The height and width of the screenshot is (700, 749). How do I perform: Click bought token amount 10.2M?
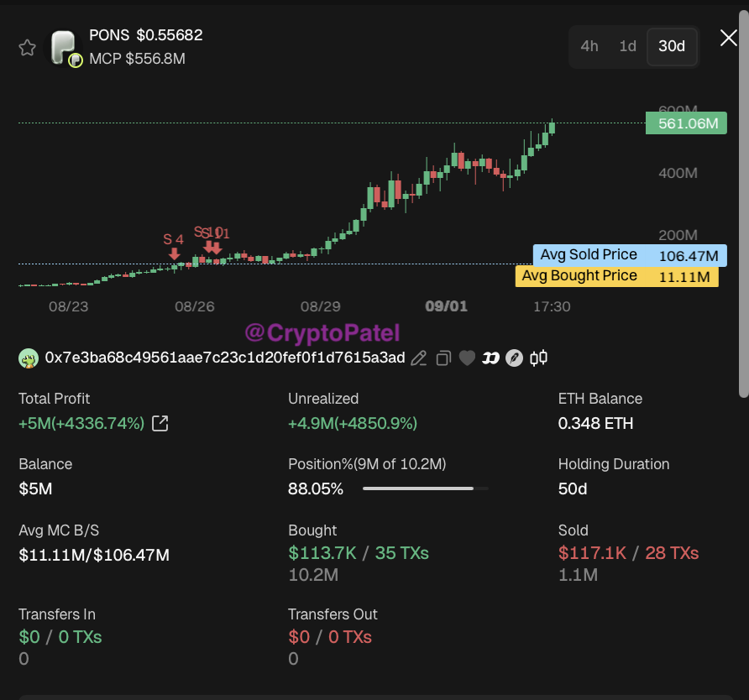pyautogui.click(x=313, y=575)
